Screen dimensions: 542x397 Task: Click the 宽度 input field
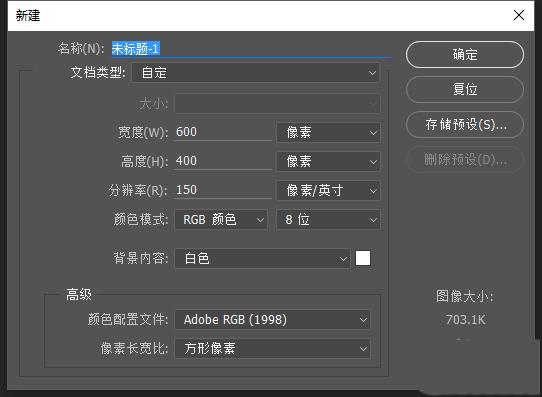click(223, 132)
